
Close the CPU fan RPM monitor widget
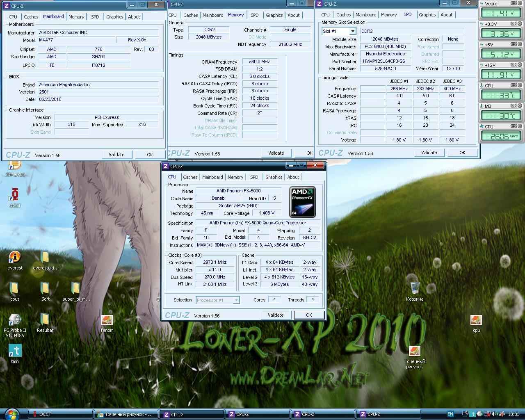pos(520,126)
